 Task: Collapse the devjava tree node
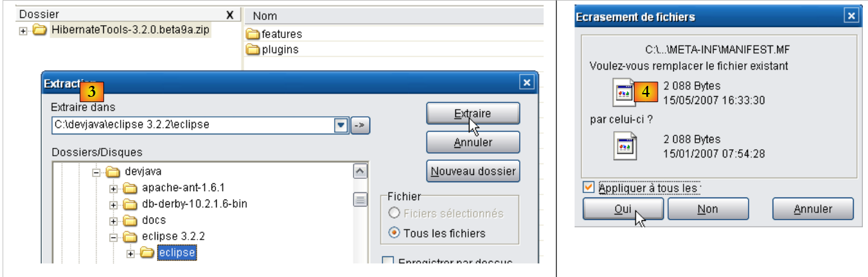click(96, 172)
